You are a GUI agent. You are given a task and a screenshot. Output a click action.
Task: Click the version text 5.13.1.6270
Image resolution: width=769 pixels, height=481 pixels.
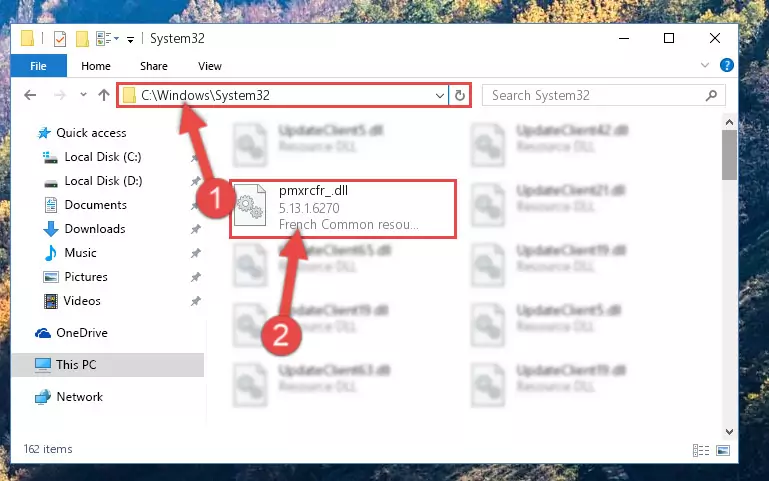pos(309,208)
